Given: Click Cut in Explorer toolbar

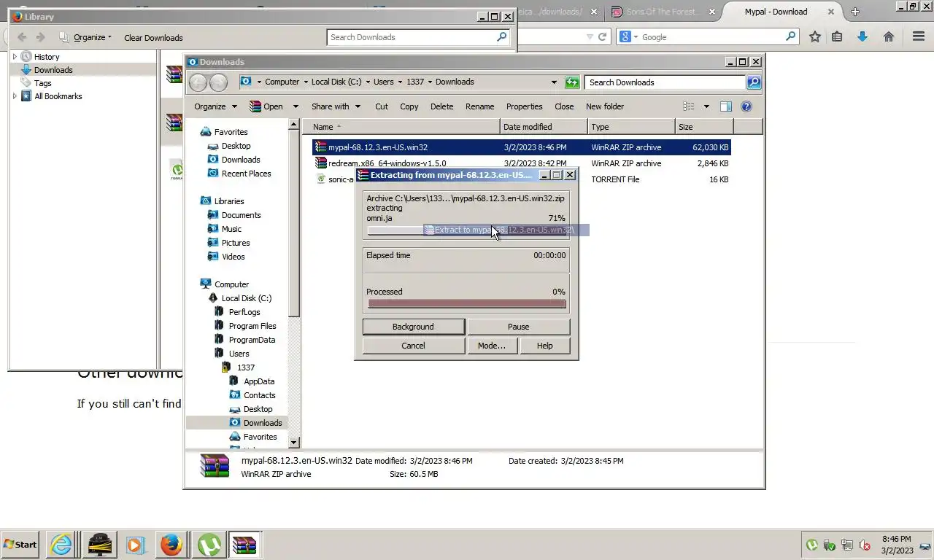Looking at the screenshot, I should 382,106.
